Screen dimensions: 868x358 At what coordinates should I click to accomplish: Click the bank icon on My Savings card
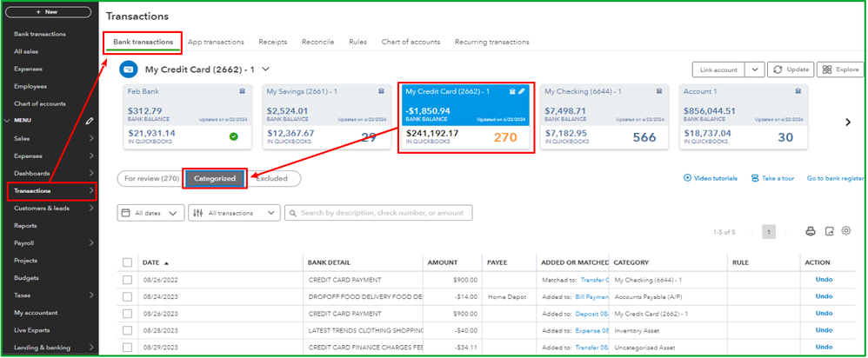pyautogui.click(x=381, y=91)
